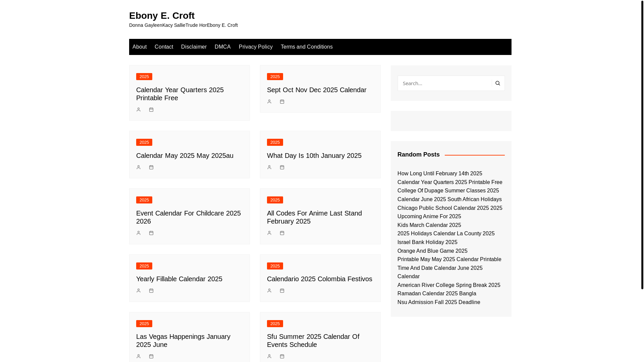Click 2025 tag on Sept Oct Nov Dec card

point(275,77)
